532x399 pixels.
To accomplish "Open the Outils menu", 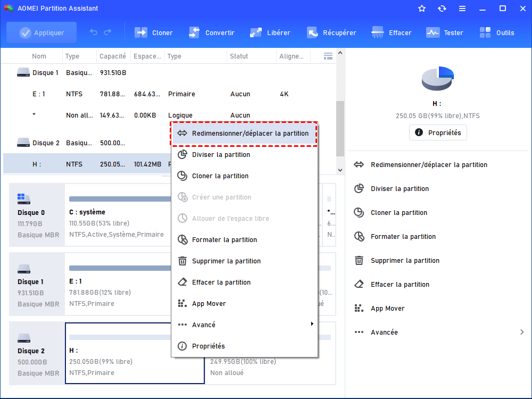I will 497,32.
